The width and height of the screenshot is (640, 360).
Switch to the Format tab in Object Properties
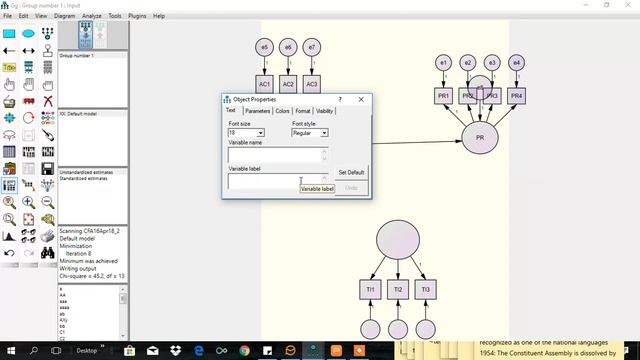[x=302, y=111]
